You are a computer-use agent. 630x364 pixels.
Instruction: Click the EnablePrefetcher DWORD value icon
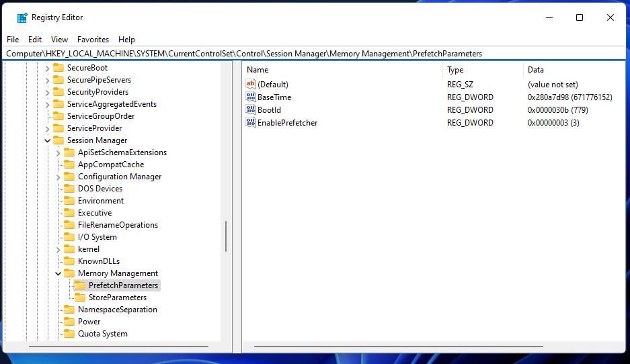click(x=251, y=123)
